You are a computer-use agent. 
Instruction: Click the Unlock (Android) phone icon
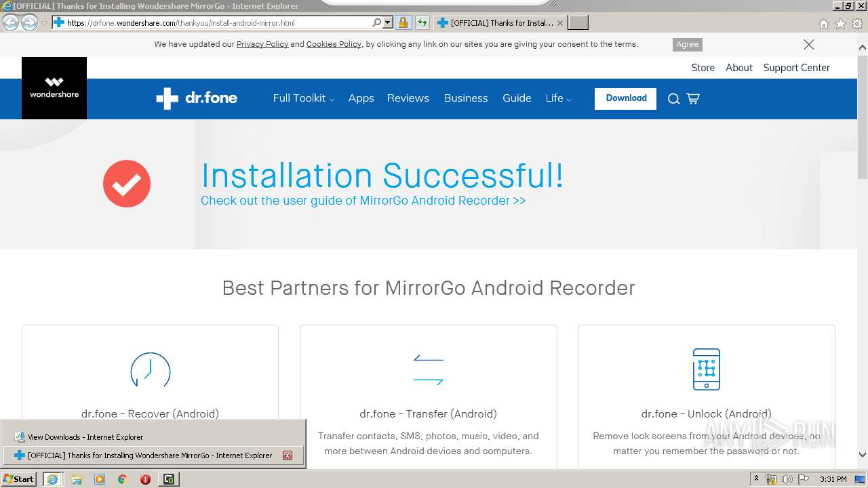click(707, 369)
